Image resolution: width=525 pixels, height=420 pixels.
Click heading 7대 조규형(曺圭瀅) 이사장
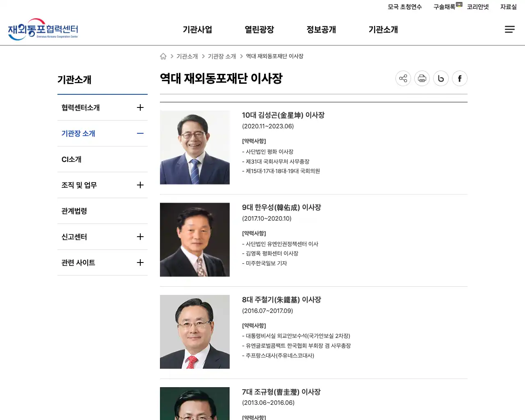tap(281, 392)
